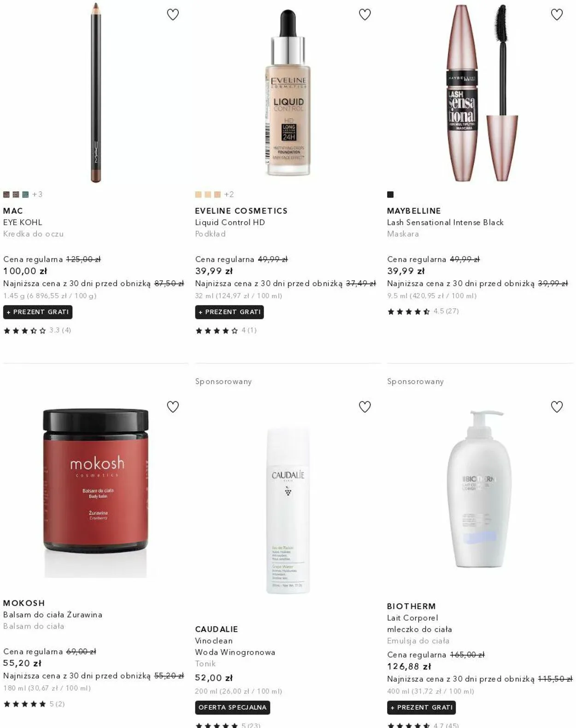This screenshot has width=576, height=728.
Task: Click Prezent Gratis badge under Biotherm
Action: (422, 707)
